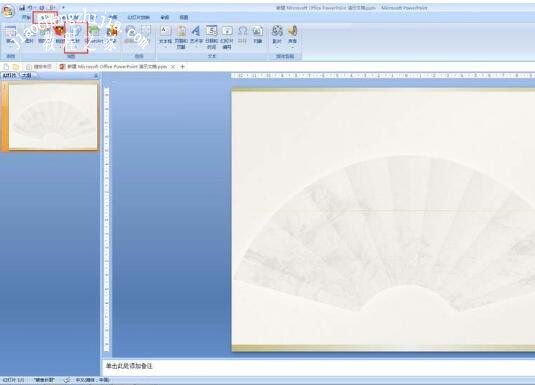
Task: Close the 演示文稿.pptx document tab
Action: click(x=173, y=67)
